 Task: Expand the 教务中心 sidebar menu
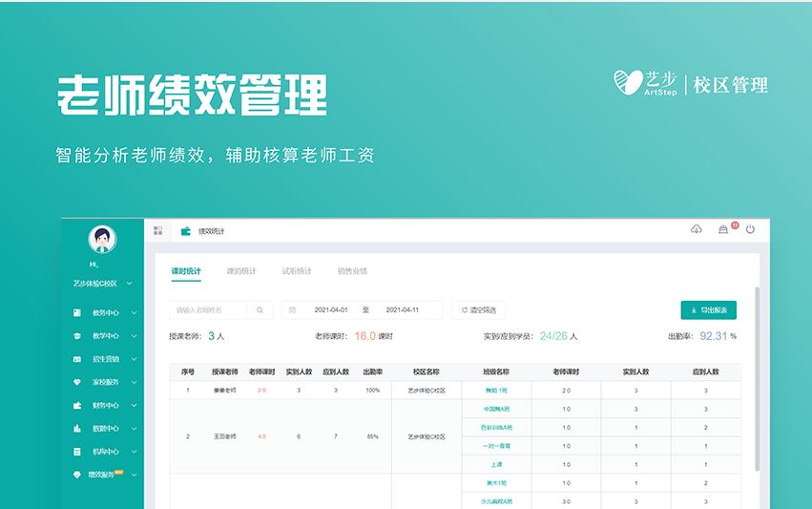[105, 312]
